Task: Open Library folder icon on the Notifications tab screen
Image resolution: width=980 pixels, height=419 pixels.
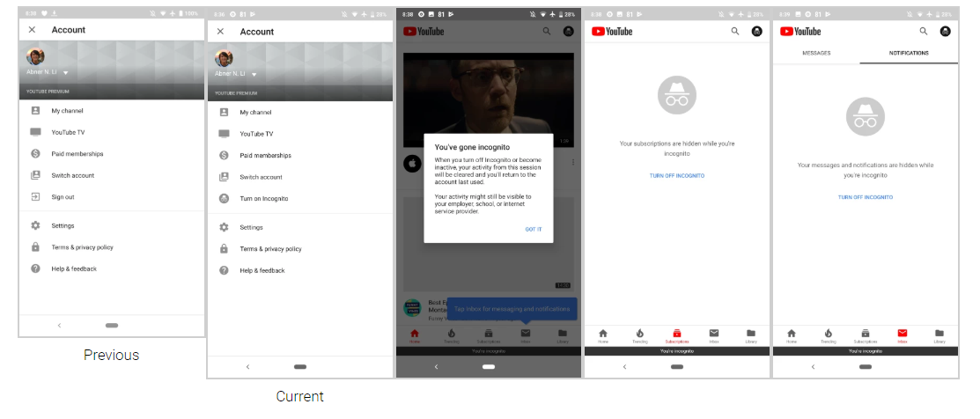Action: coord(939,334)
